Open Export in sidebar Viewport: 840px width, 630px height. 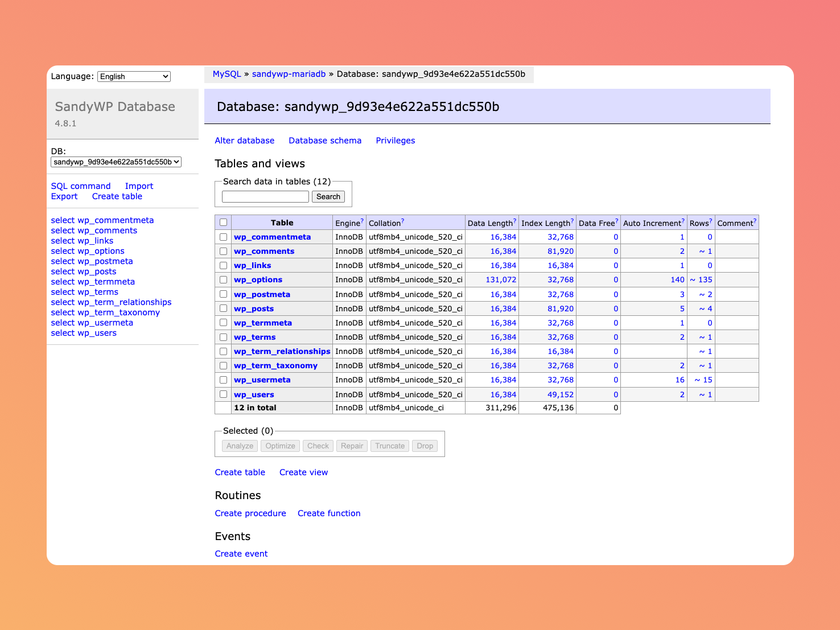[64, 196]
